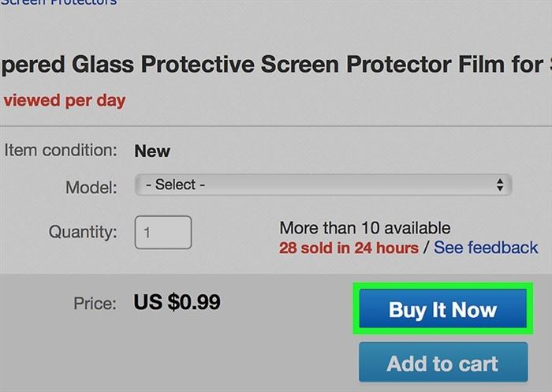Click the US $0.99 price
Viewport: 552px width, 392px height.
pos(177,302)
